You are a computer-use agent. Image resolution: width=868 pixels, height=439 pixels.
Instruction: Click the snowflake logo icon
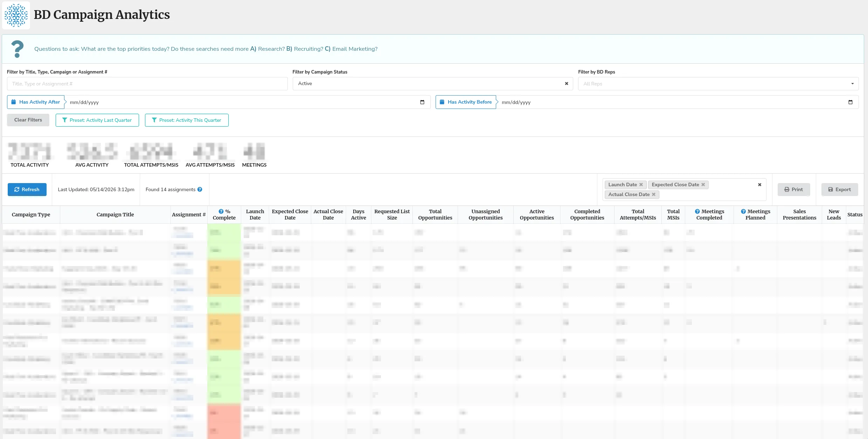coord(16,15)
